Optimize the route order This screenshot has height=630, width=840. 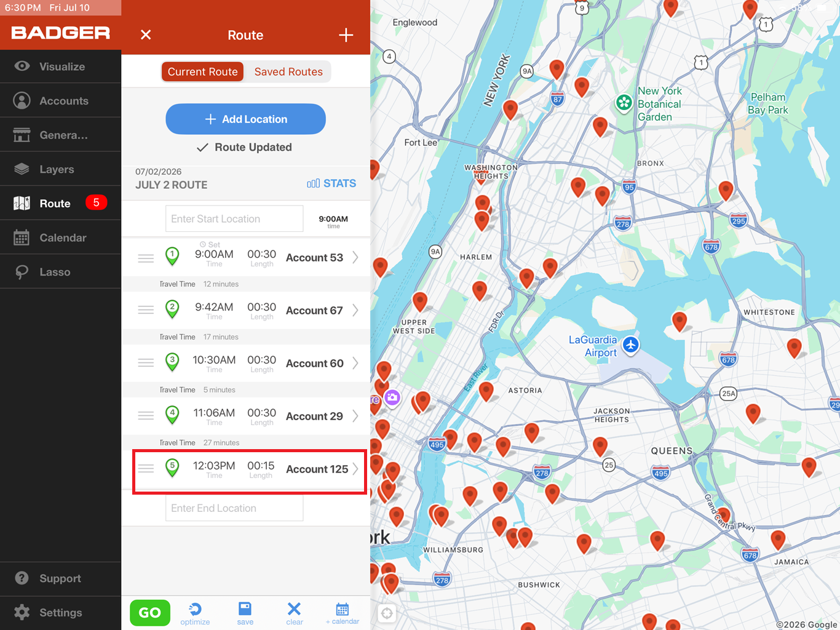195,613
